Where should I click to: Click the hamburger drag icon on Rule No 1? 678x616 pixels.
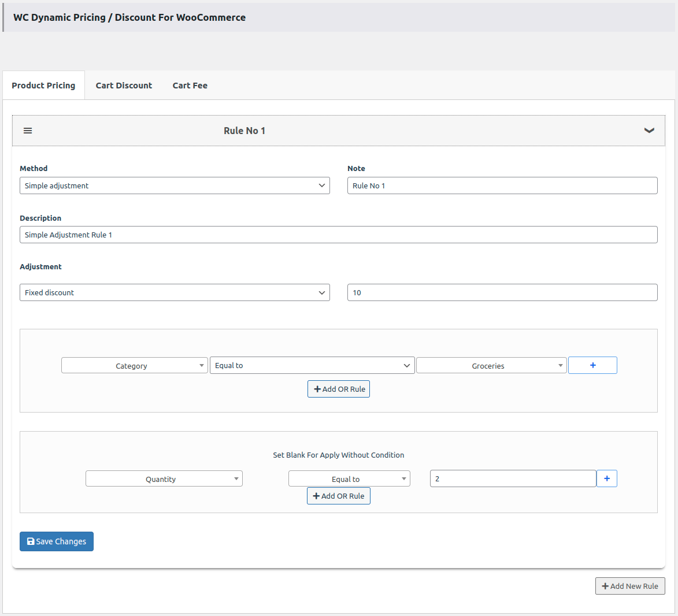tap(27, 130)
